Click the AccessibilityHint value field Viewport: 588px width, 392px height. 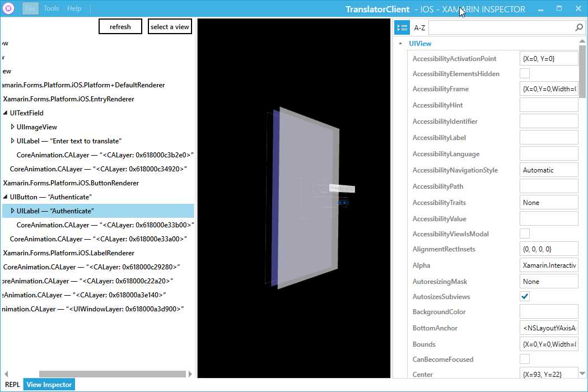(549, 105)
